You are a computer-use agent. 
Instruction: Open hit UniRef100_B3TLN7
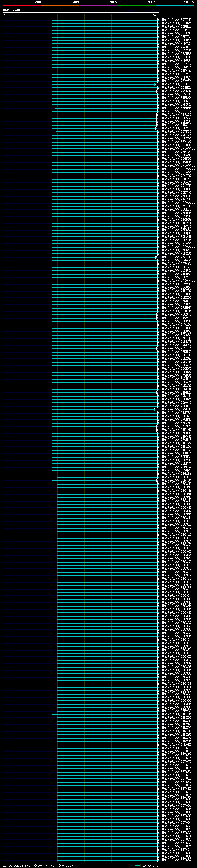(176, 33)
